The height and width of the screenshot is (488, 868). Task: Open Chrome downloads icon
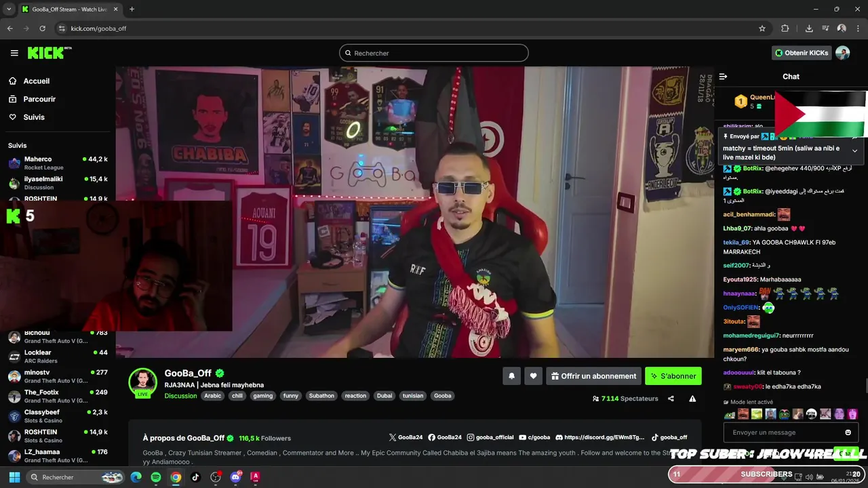point(809,28)
